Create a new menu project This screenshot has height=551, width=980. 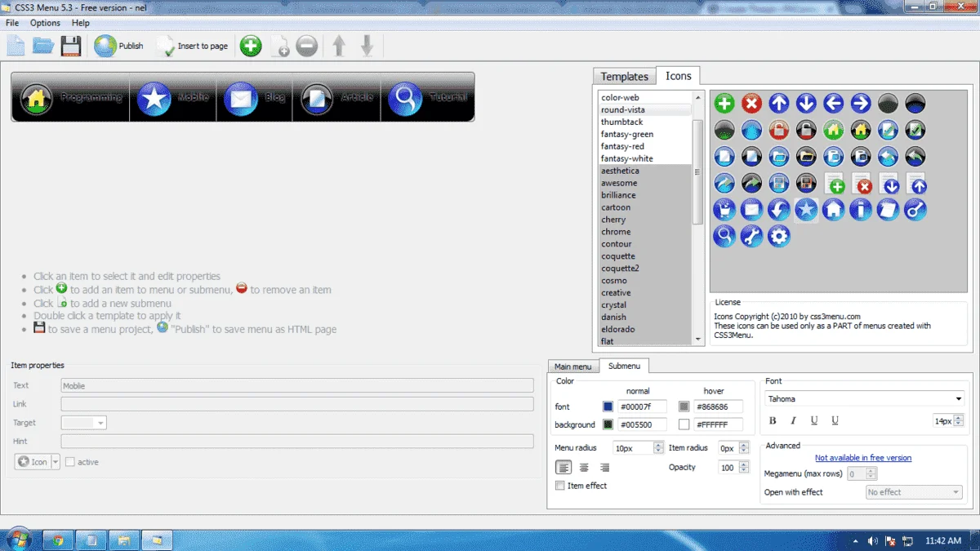16,46
